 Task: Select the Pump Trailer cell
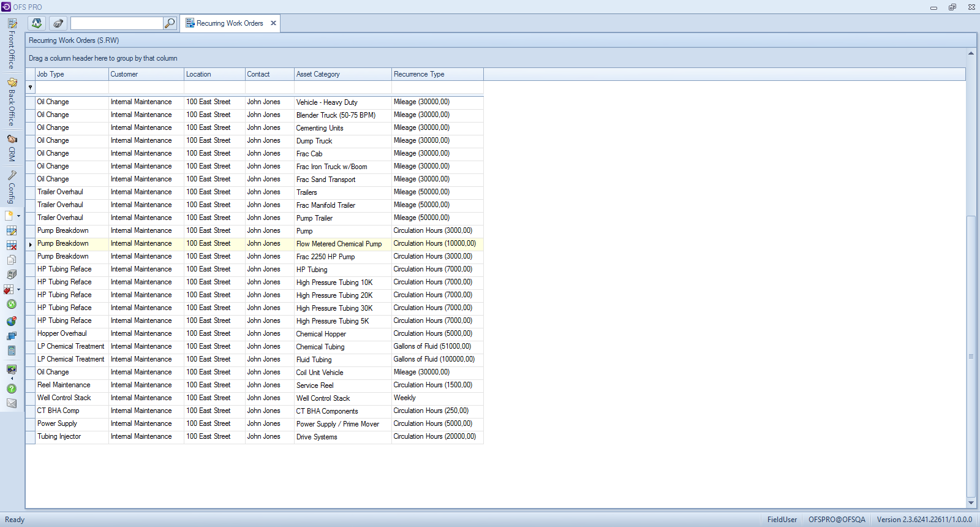[x=343, y=218]
